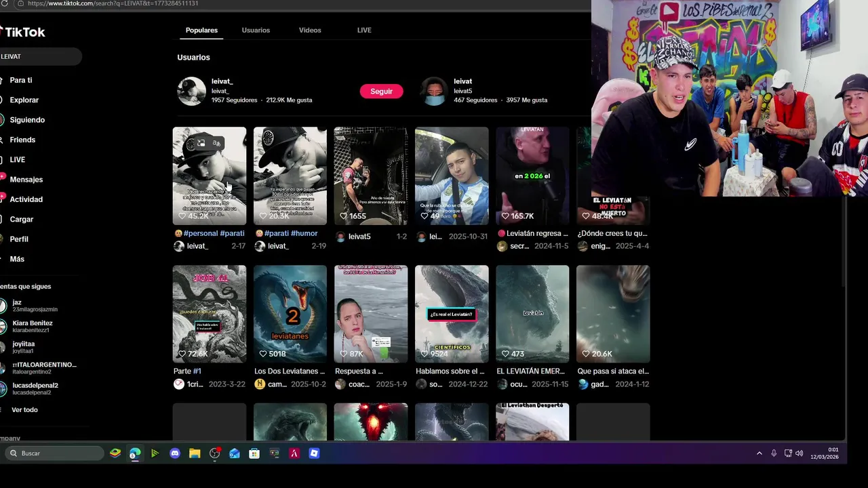This screenshot has width=868, height=488.
Task: Open Cargar in the sidebar
Action: coord(22,220)
